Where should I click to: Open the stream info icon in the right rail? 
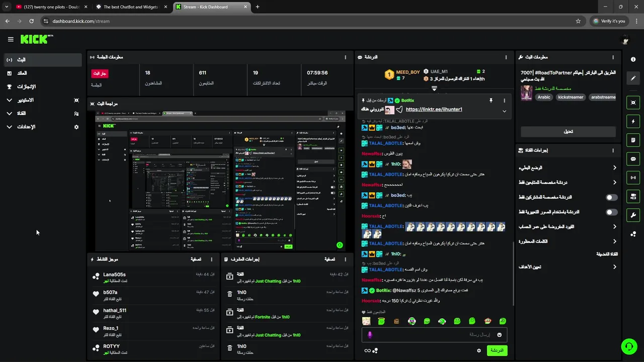pyautogui.click(x=633, y=59)
